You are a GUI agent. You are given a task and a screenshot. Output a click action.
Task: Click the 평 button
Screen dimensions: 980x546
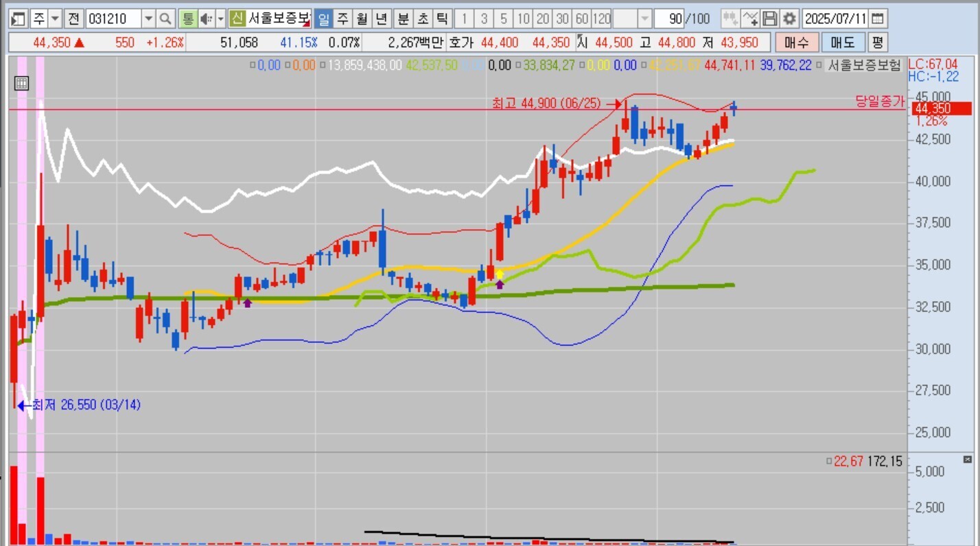point(877,43)
